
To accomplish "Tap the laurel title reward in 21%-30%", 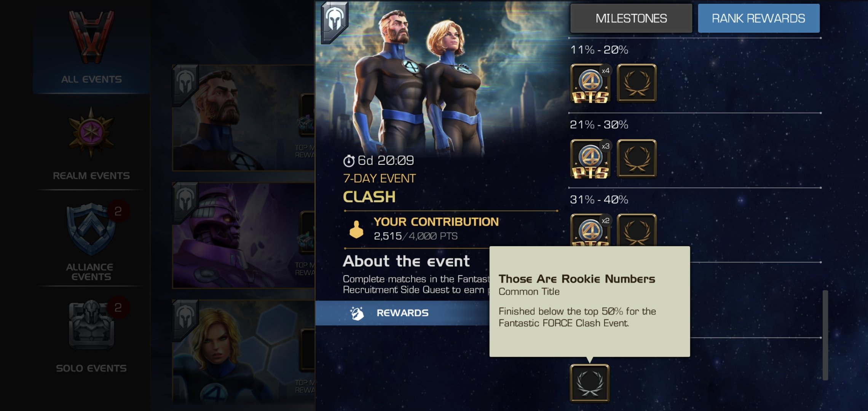I will coord(637,158).
